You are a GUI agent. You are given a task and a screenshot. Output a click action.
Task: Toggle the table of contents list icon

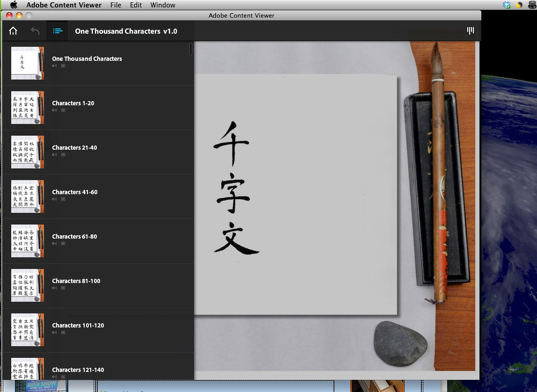click(x=58, y=31)
